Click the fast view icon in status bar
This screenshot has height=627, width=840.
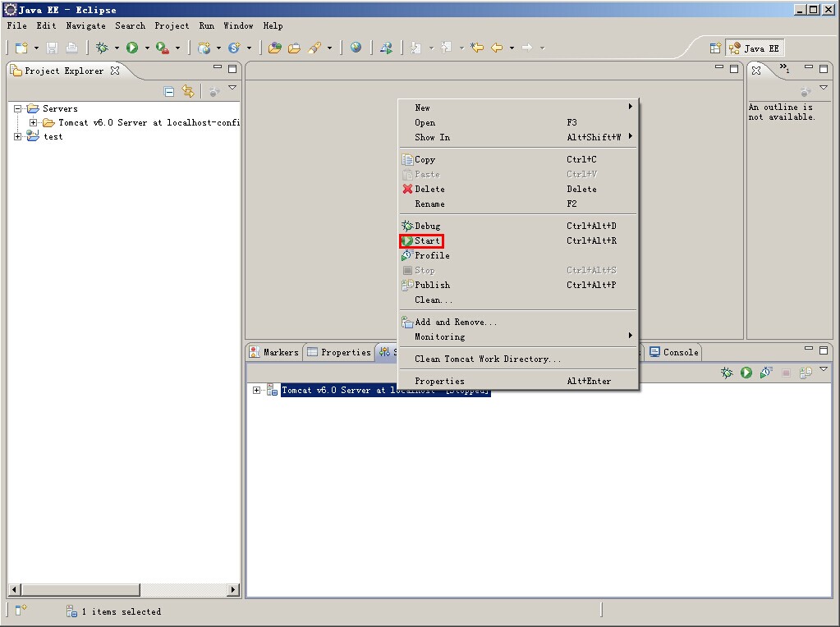pos(21,610)
